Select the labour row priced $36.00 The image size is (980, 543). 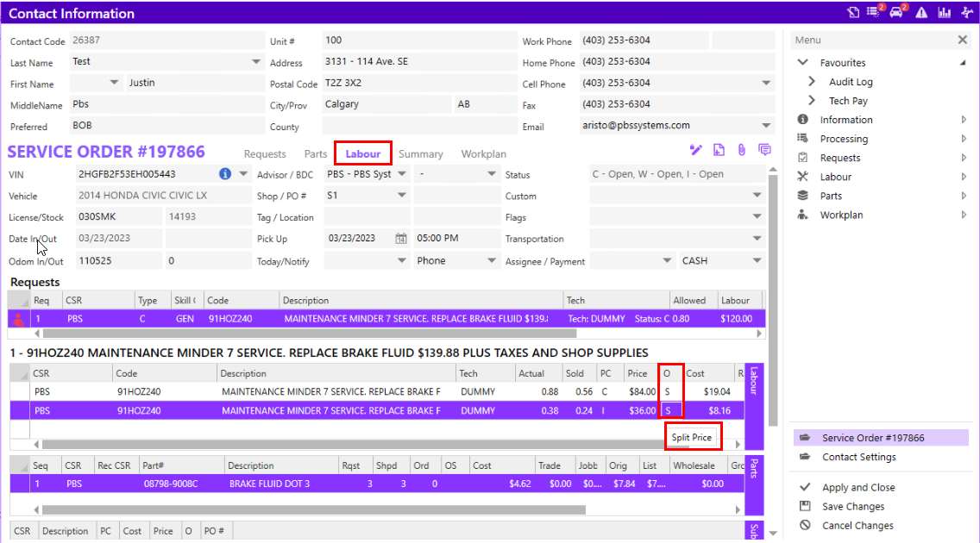(x=377, y=410)
